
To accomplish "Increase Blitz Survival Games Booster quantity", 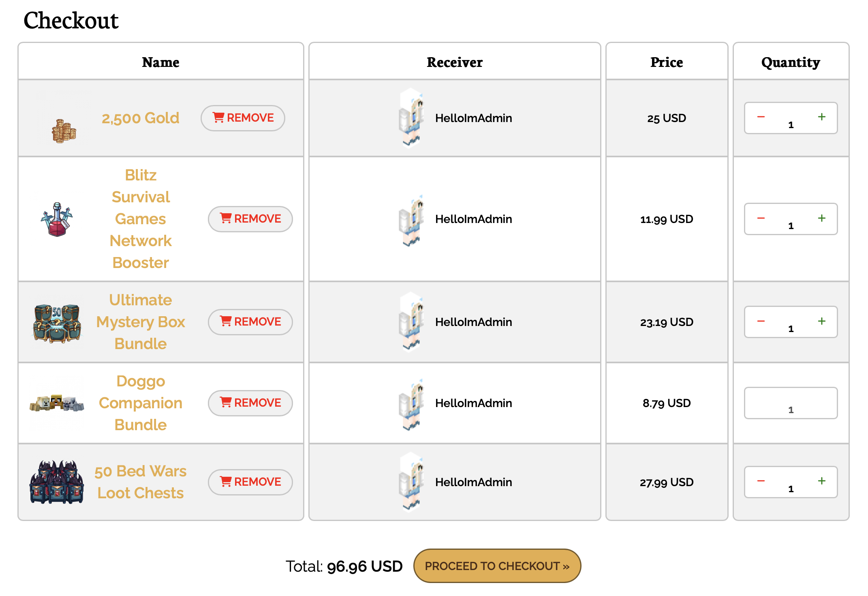I will point(821,218).
